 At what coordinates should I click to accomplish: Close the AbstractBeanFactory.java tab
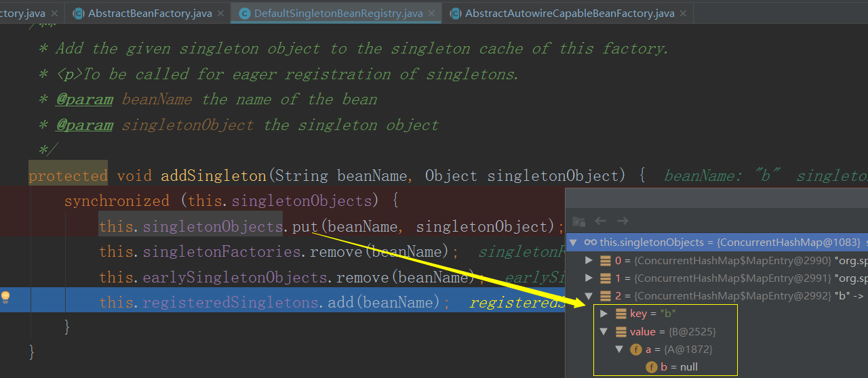click(x=220, y=14)
